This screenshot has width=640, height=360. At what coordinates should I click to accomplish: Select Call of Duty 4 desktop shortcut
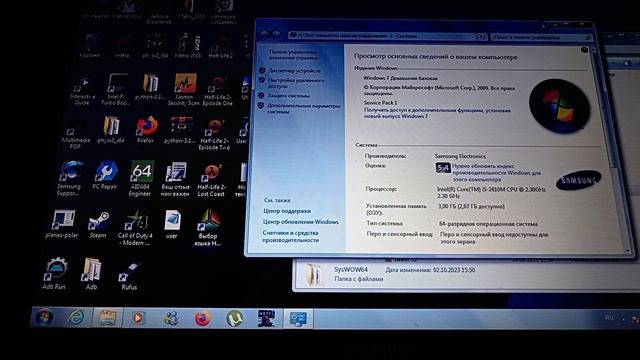[x=135, y=228]
